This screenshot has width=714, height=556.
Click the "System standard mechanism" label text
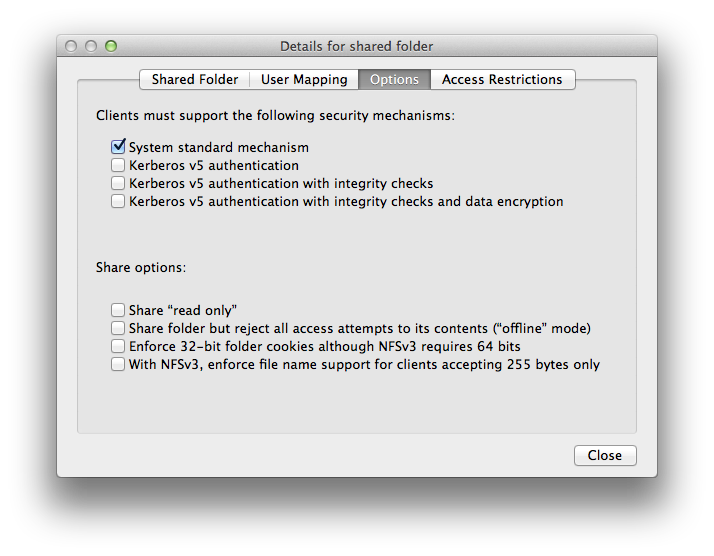219,148
